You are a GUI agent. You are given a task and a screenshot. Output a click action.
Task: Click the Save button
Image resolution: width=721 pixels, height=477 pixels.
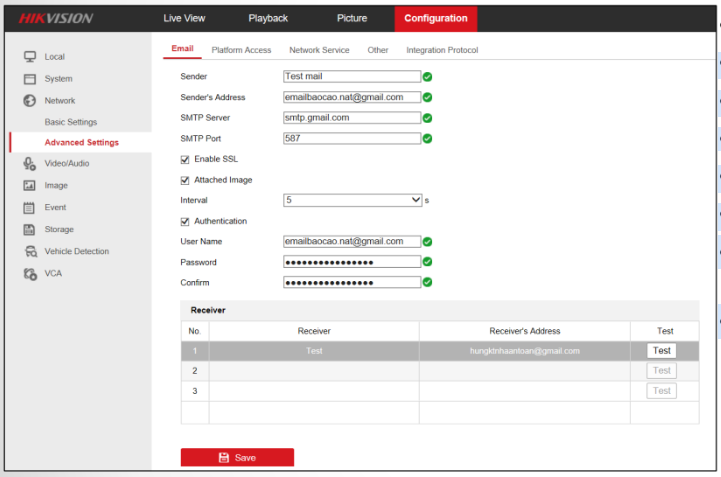tap(237, 457)
